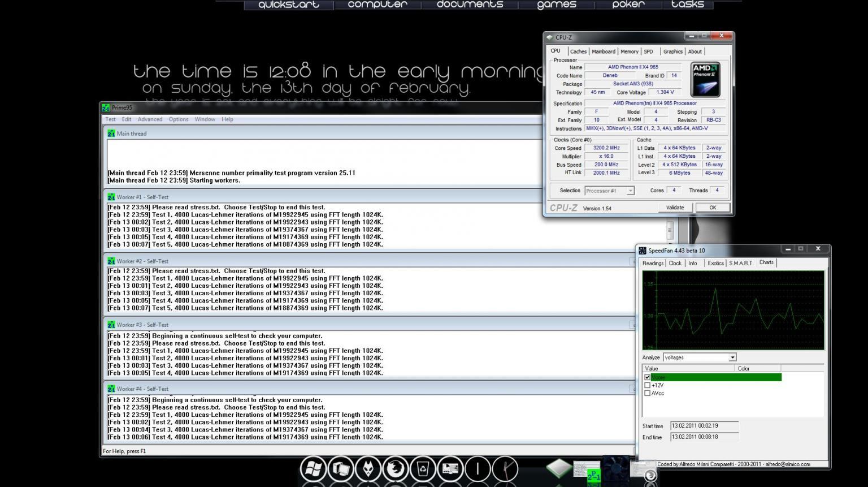Image resolution: width=868 pixels, height=487 pixels.
Task: Click the Vcore voltage chart in SpeedFan
Action: coord(733,310)
